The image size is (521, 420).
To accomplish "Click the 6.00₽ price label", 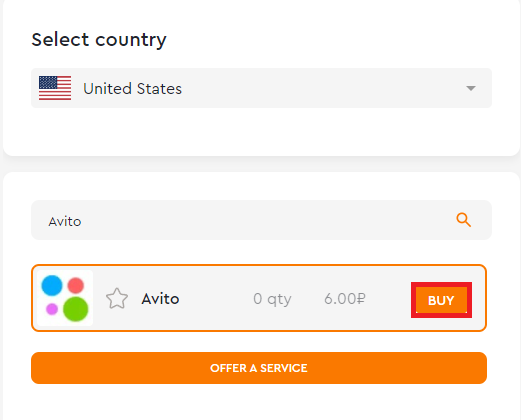I will tap(345, 299).
